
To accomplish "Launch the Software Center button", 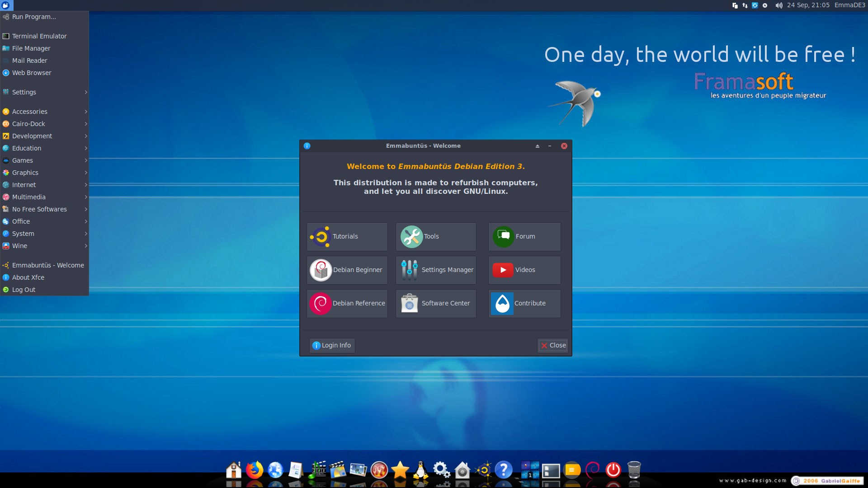I will click(436, 303).
